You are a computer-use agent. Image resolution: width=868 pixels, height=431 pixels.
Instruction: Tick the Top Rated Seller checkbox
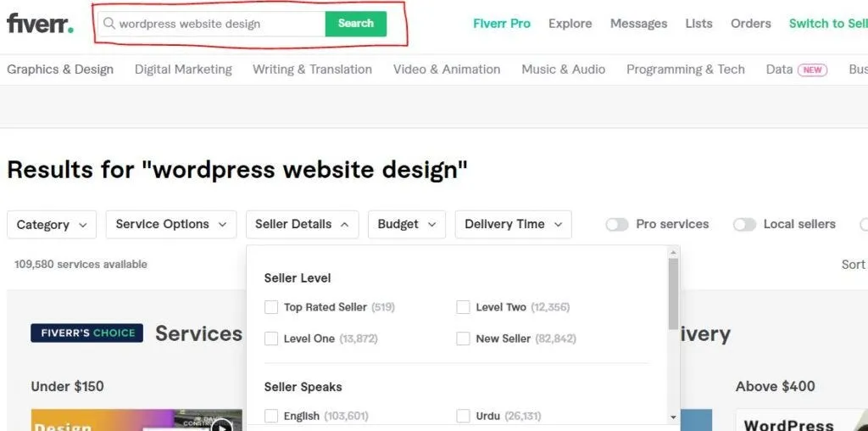coord(271,307)
